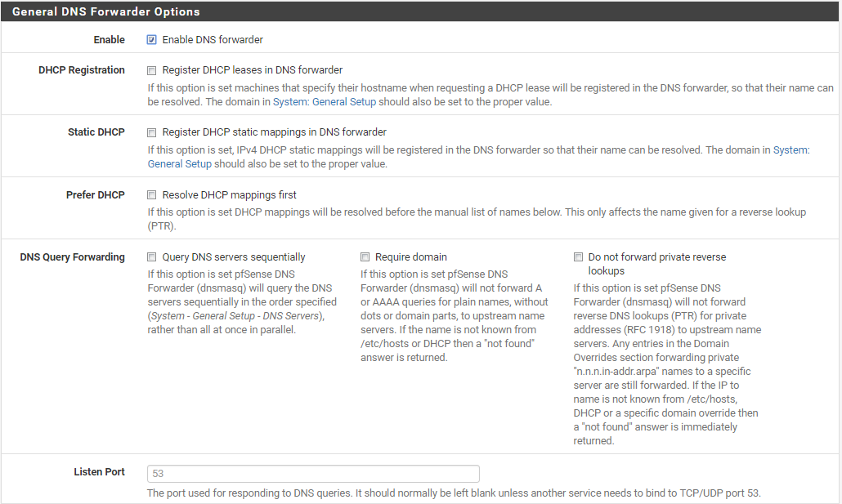Tick Register DHCP leases in DNS forwarder
Viewport: 842px width, 504px height.
[x=151, y=70]
